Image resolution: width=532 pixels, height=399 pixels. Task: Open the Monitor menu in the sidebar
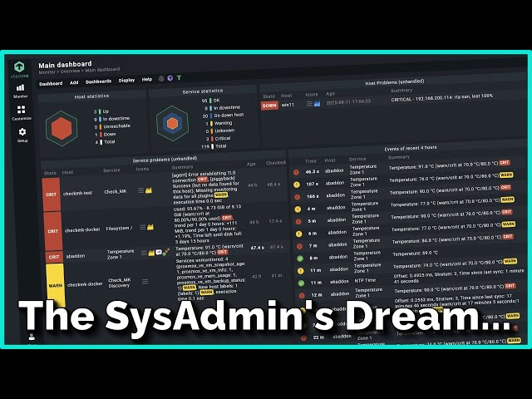(21, 91)
